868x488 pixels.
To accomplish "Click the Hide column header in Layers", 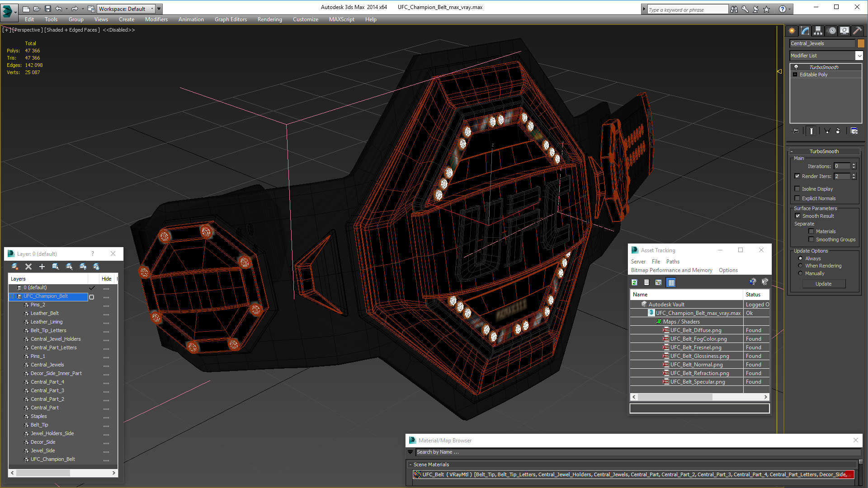I will pos(107,279).
